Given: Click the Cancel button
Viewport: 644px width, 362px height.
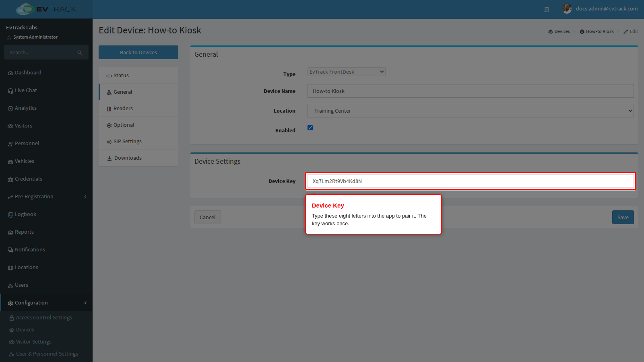Looking at the screenshot, I should [208, 217].
